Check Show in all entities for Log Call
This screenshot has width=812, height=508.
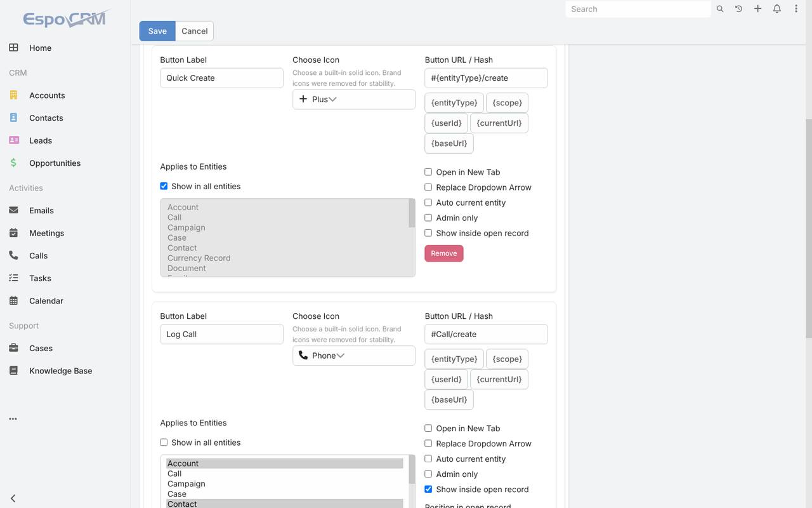tap(164, 443)
